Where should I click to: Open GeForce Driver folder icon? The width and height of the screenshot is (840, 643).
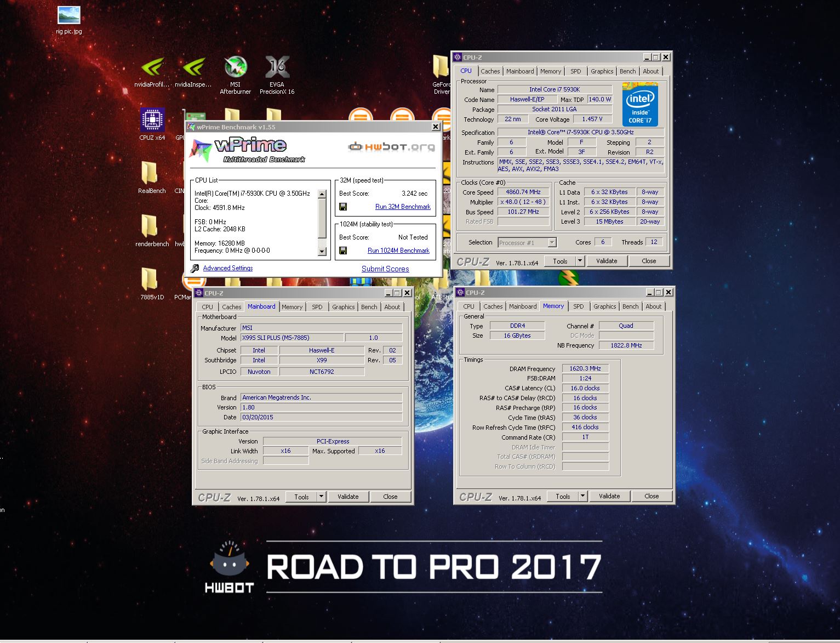pyautogui.click(x=442, y=75)
